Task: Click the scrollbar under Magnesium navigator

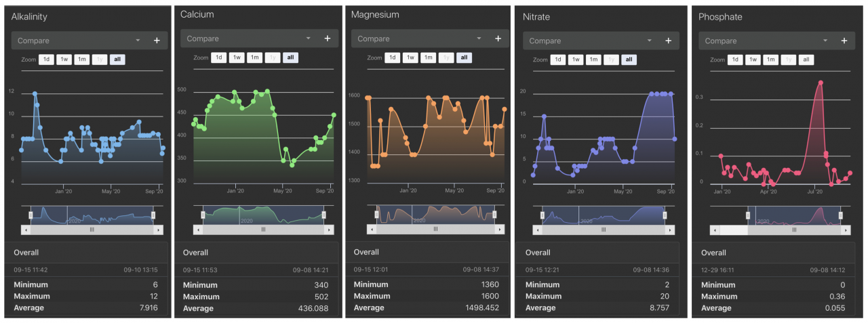Action: click(435, 230)
